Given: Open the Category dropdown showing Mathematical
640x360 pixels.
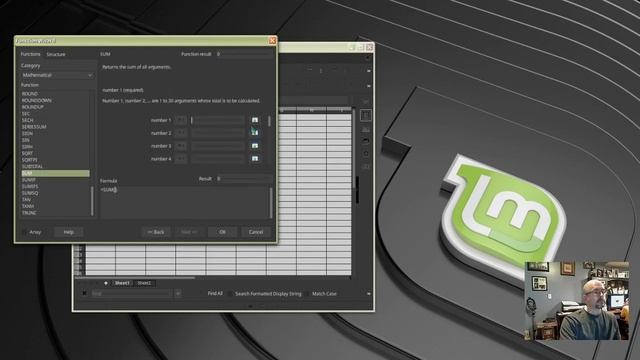Looking at the screenshot, I should tap(57, 75).
